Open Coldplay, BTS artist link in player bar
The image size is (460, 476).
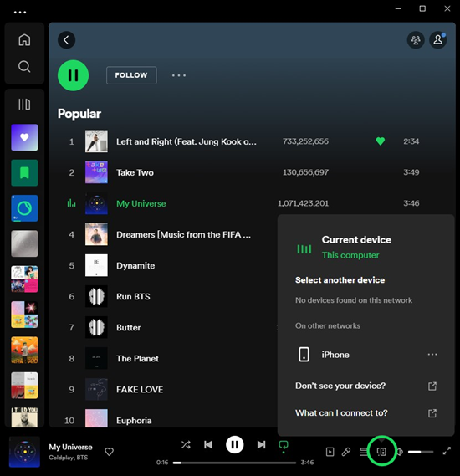point(69,458)
